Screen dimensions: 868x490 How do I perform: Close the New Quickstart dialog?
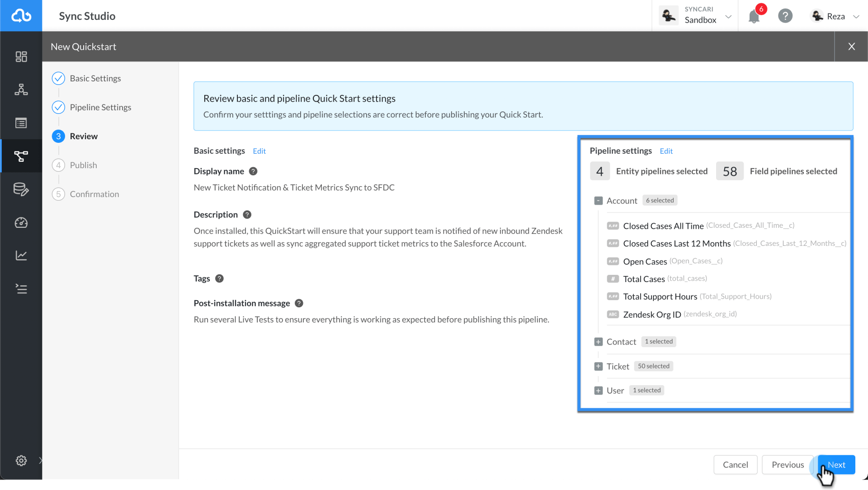(x=851, y=47)
